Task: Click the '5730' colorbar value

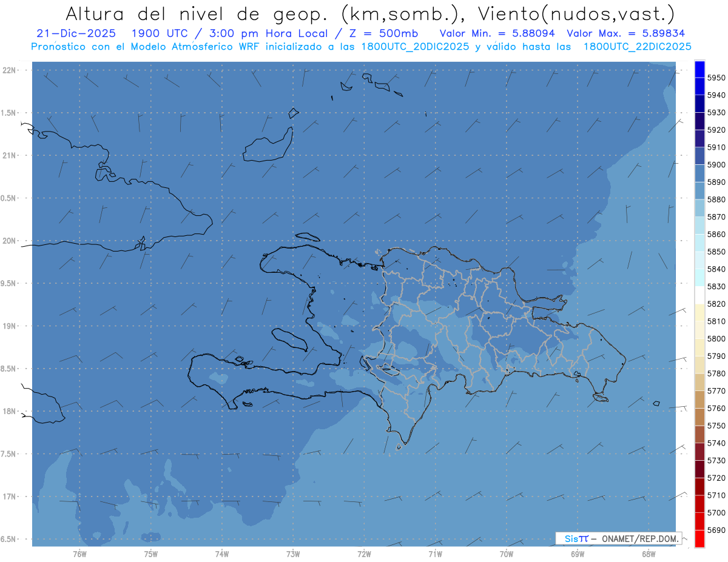Action: tap(716, 460)
